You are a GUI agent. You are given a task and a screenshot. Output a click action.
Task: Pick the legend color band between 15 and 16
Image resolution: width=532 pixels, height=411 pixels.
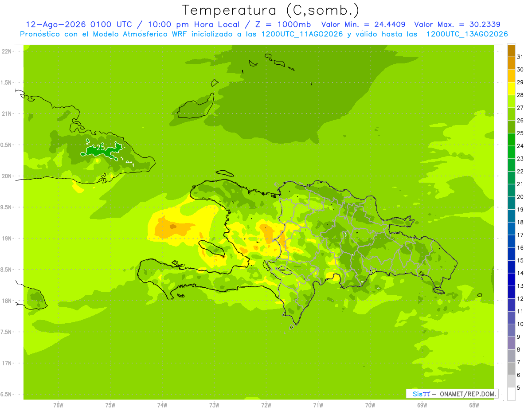click(511, 254)
